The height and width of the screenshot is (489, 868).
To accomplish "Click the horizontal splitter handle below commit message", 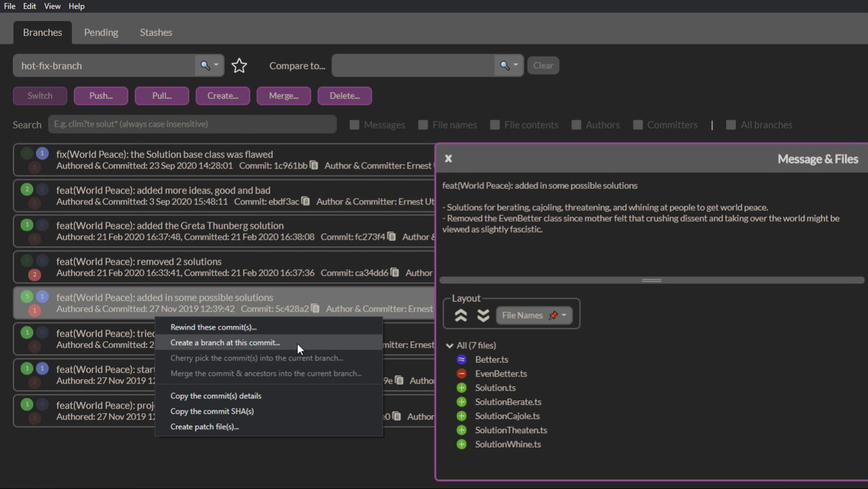I will [652, 280].
